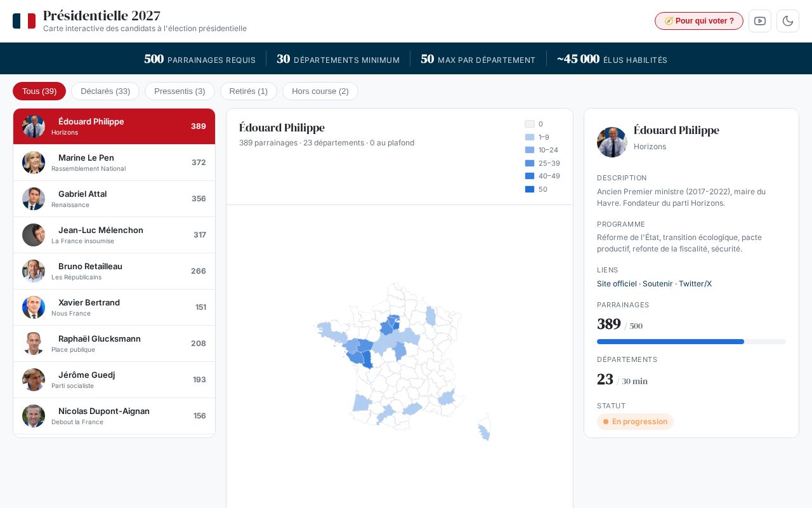Click Gabriel Attal's 356 sponsorship count
The height and width of the screenshot is (508, 812).
[x=199, y=199]
